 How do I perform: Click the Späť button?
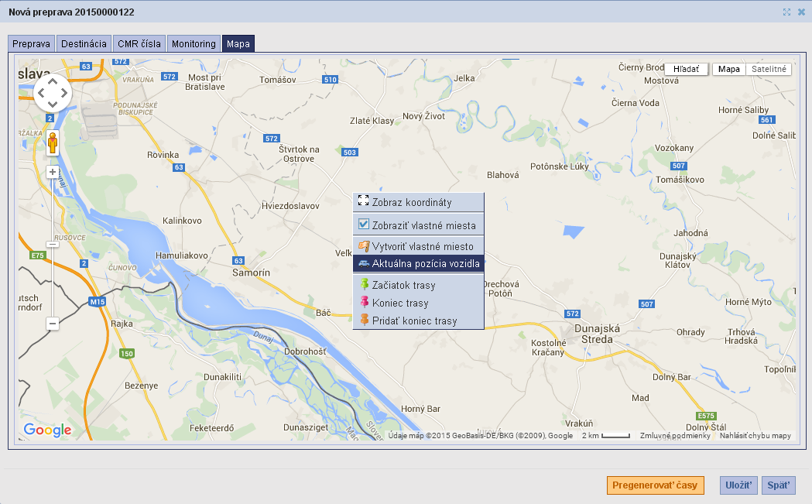point(779,485)
